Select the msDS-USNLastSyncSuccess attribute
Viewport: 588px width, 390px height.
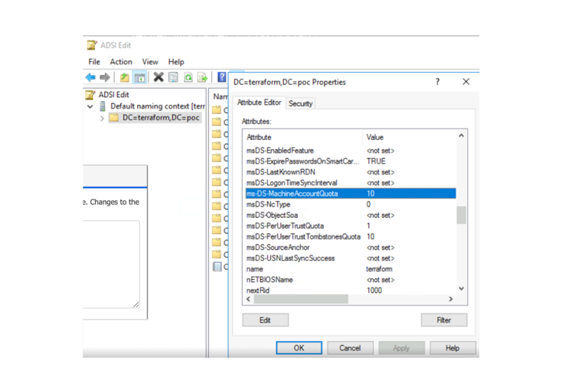pos(351,258)
